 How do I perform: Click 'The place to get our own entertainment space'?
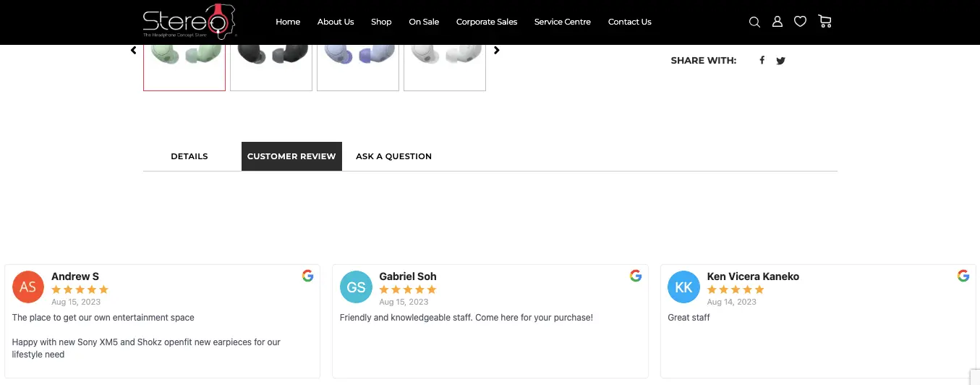pos(103,318)
